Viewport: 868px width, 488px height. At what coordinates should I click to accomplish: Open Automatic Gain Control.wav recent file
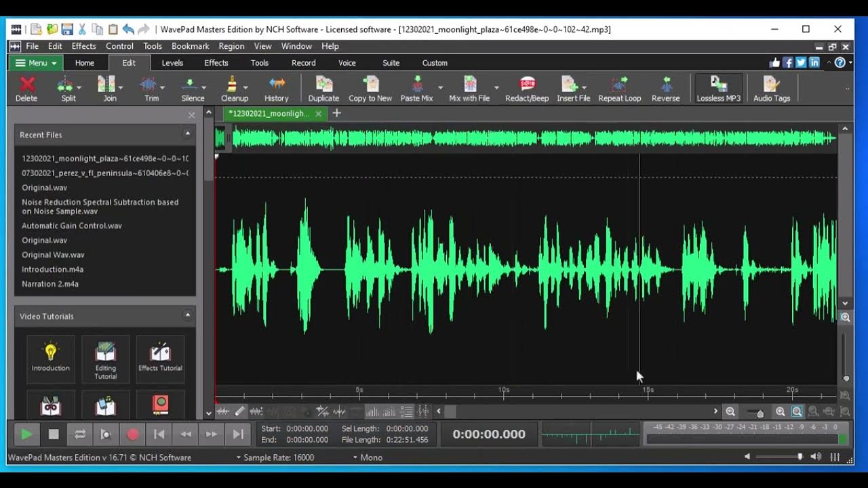pos(72,226)
